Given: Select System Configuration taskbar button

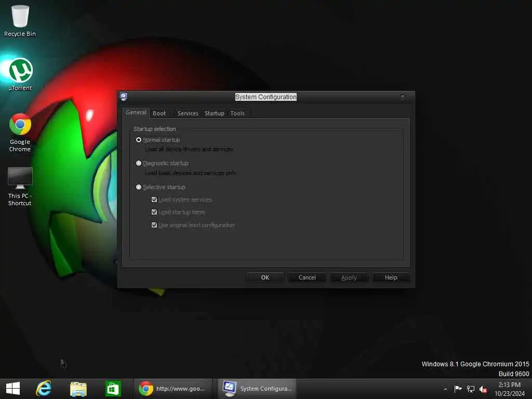Looking at the screenshot, I should (x=257, y=389).
